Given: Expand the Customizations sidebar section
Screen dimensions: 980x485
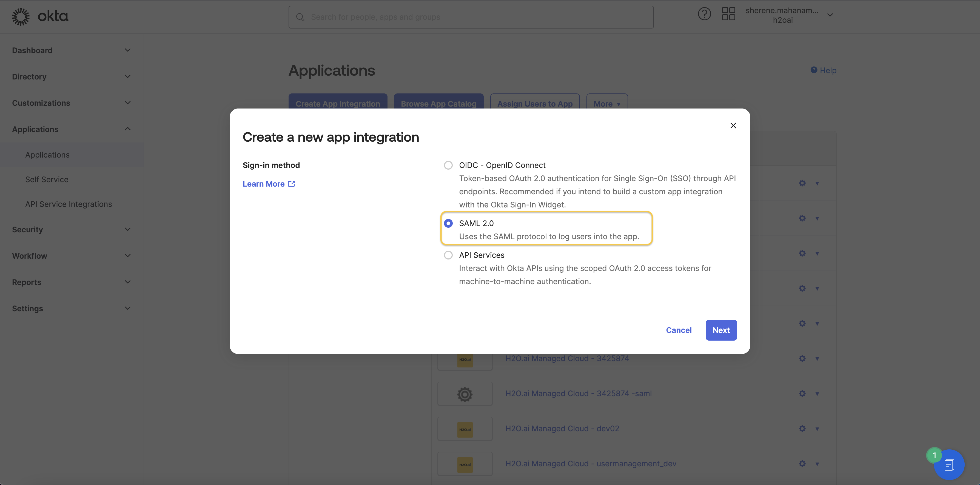Looking at the screenshot, I should click(72, 103).
